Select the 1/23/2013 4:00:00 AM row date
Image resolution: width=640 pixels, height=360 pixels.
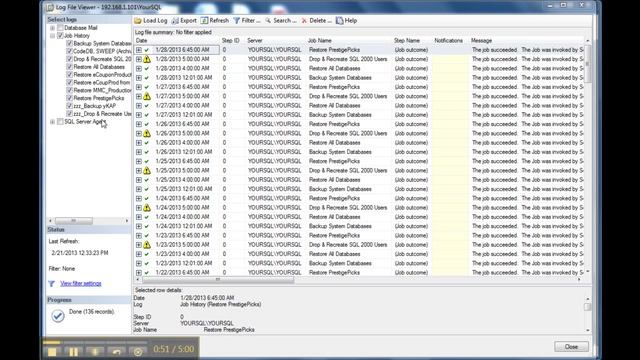[182, 254]
